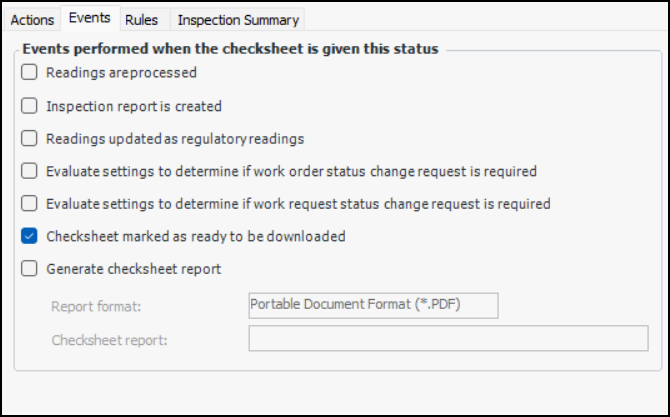Open the Rules tab

tap(142, 20)
